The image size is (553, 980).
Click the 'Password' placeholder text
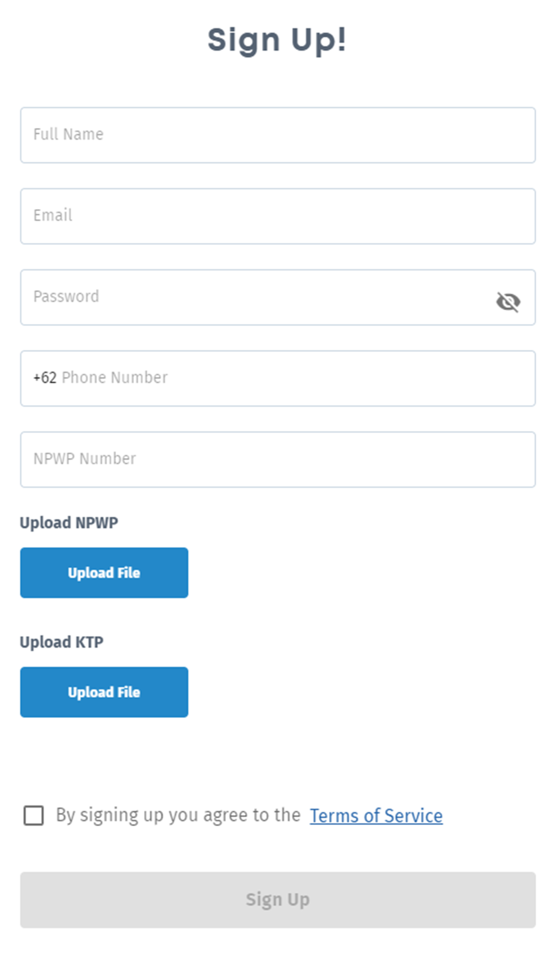66,296
